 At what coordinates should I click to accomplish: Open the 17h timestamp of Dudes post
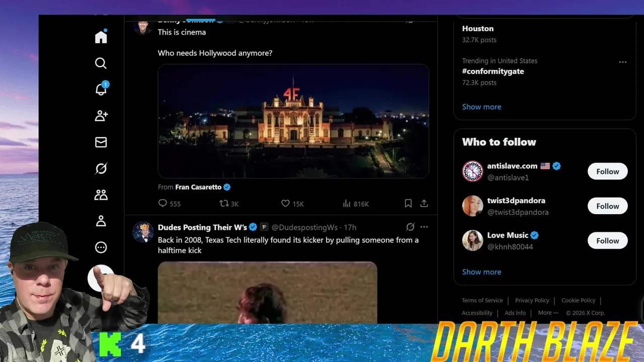(350, 227)
